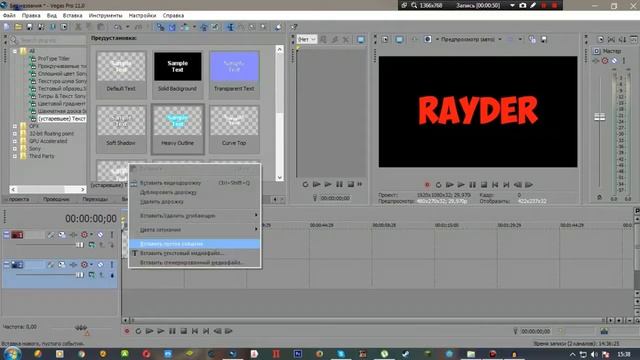640x360 pixels.
Task: Expand the OFX folder in the tree
Action: 15,126
